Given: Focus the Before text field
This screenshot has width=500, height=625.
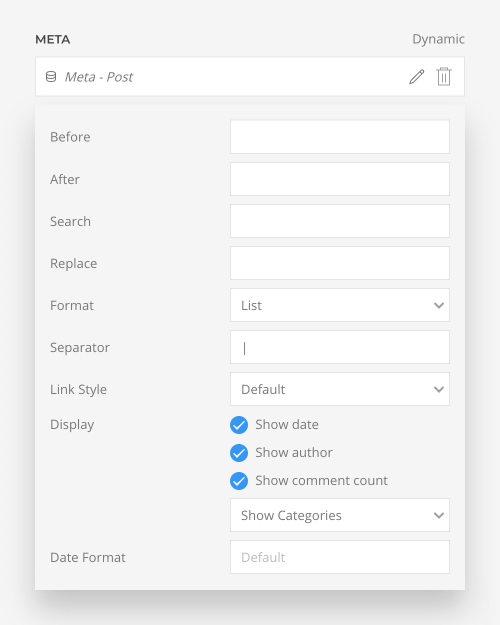Looking at the screenshot, I should [x=340, y=137].
